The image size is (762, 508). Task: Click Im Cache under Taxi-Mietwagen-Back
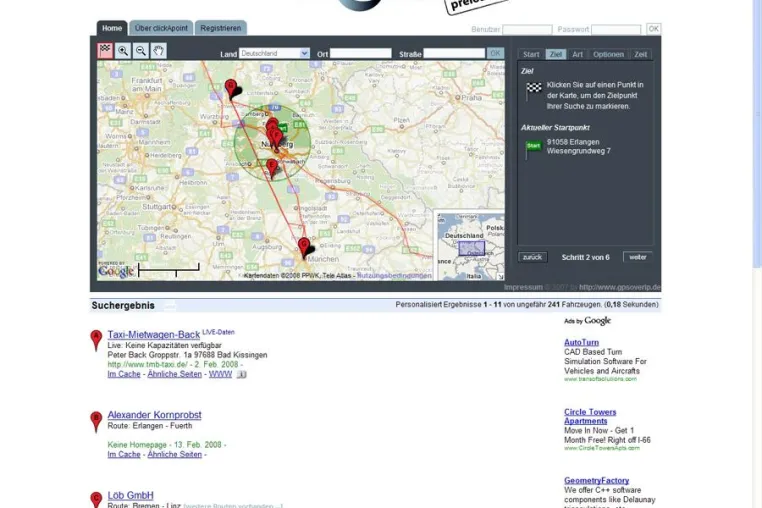click(x=124, y=374)
